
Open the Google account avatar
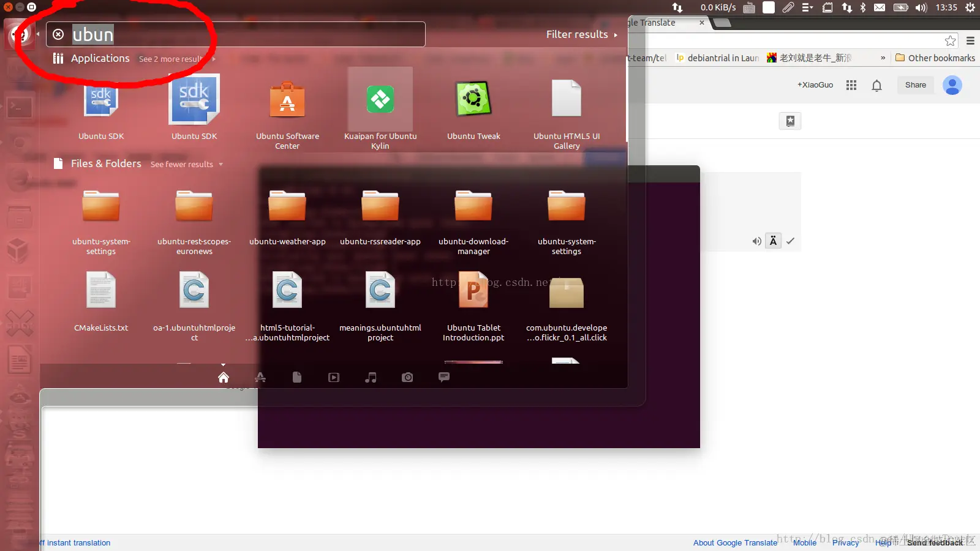pos(952,85)
